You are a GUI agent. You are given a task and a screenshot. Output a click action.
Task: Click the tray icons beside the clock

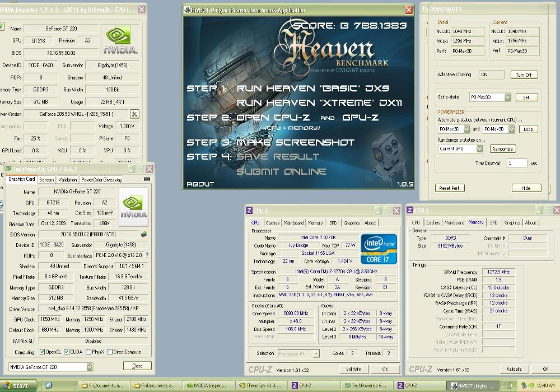527,385
